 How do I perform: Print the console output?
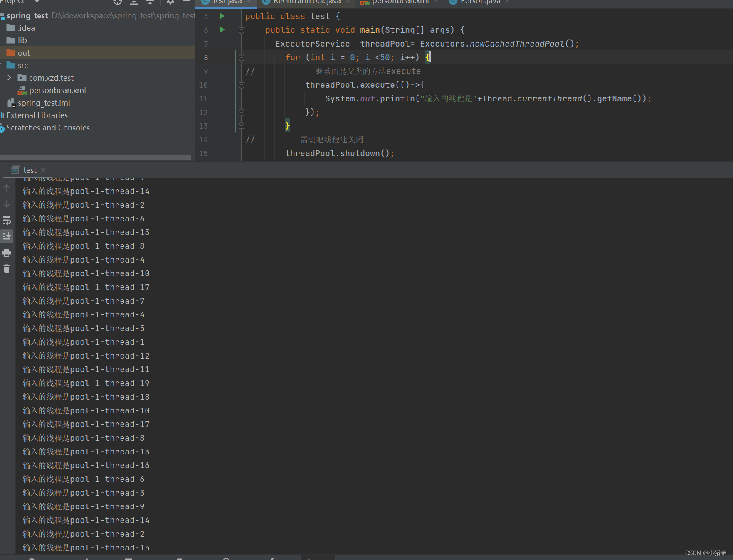tap(7, 253)
